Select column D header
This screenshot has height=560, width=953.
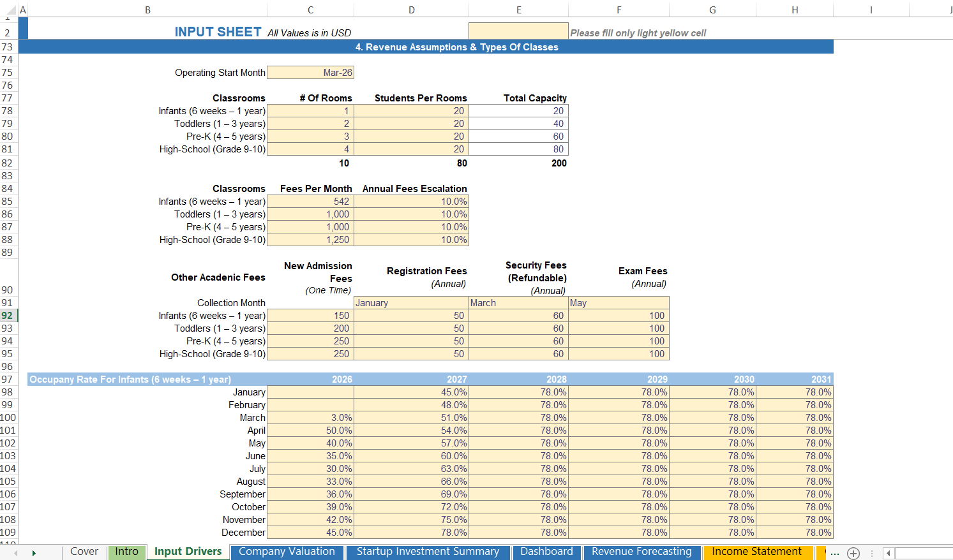411,10
